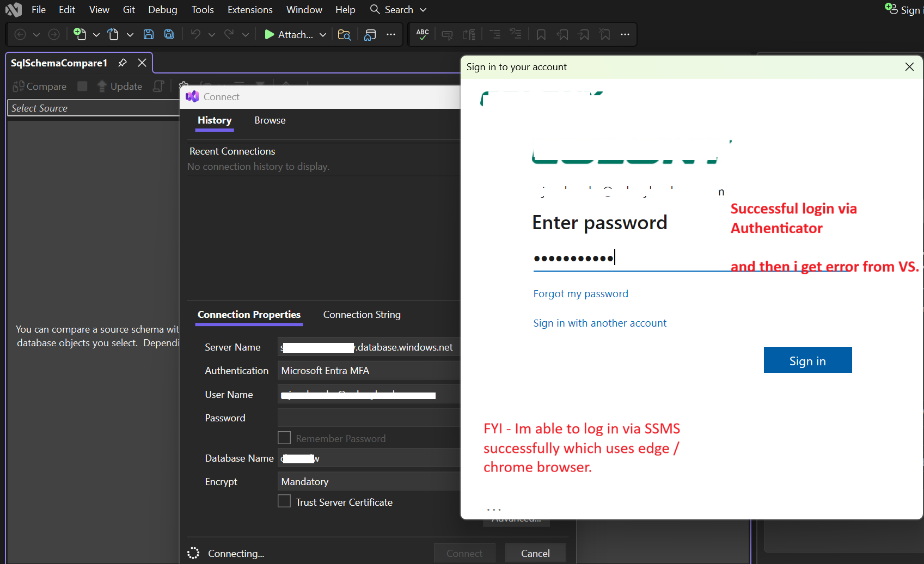Click the Clear Bookmarks icon

pos(604,34)
